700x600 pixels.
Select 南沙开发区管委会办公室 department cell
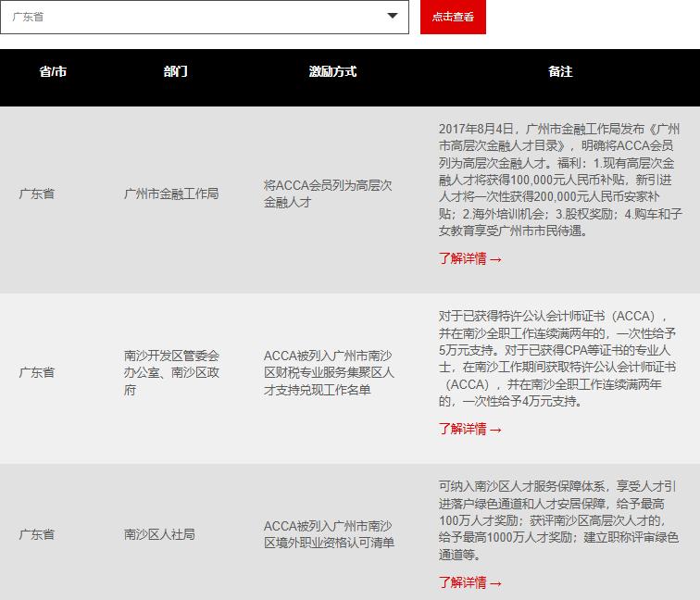171,373
